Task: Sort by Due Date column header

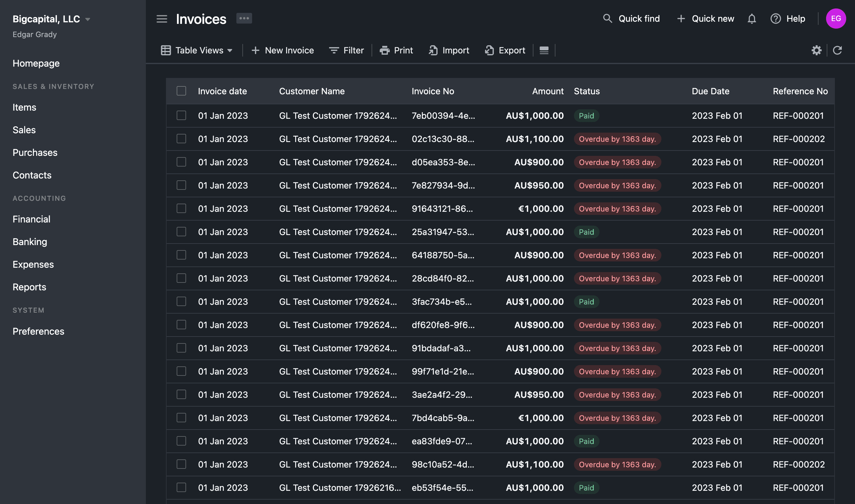Action: point(711,91)
